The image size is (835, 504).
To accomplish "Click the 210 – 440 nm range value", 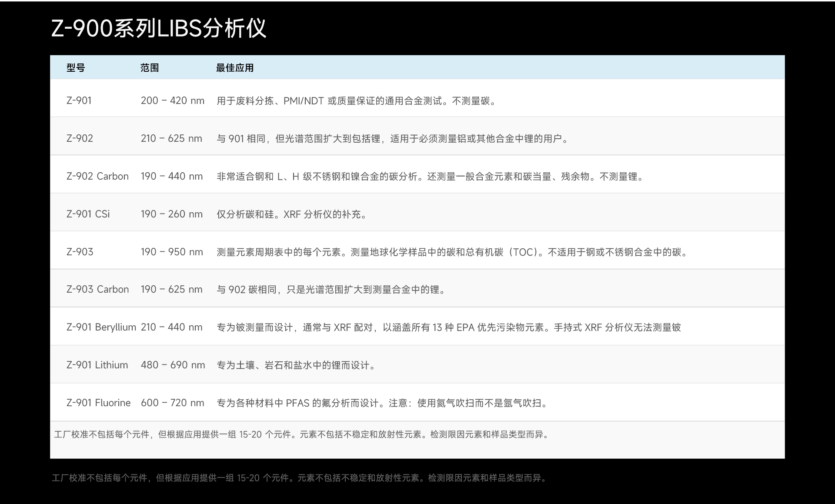I will [x=172, y=327].
